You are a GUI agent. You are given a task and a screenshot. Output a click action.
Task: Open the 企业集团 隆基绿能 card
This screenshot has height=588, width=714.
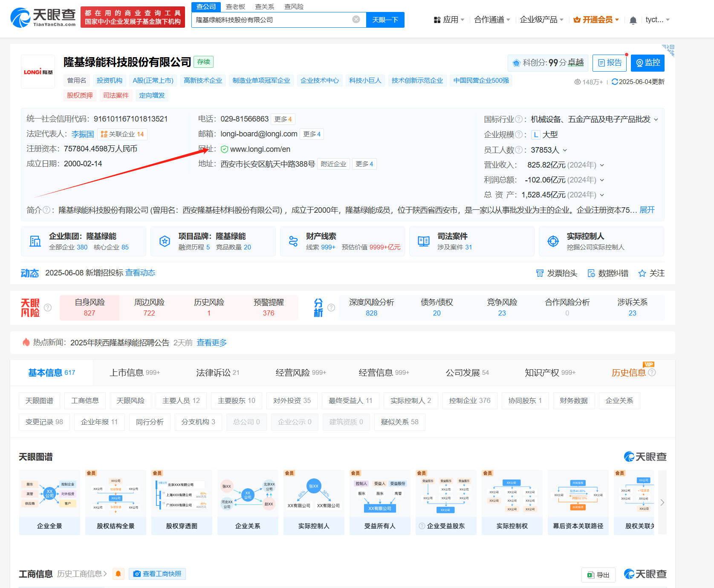click(x=84, y=241)
